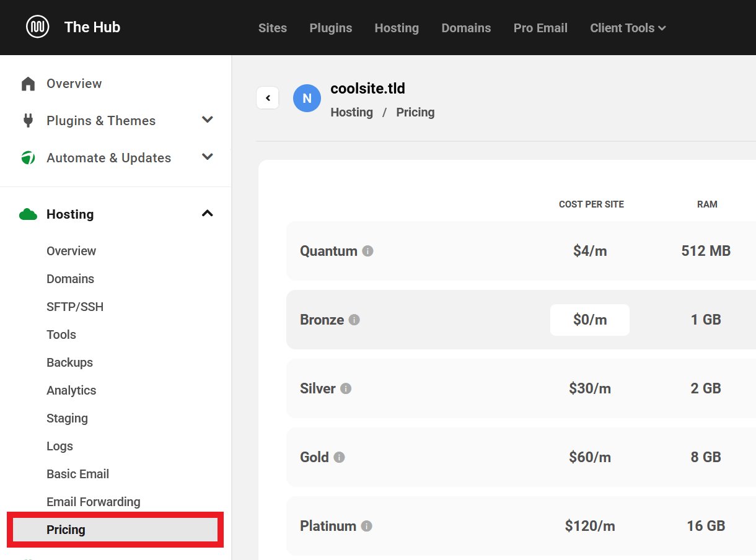The image size is (756, 560).
Task: Click the Overview home icon in sidebar
Action: pyautogui.click(x=28, y=84)
